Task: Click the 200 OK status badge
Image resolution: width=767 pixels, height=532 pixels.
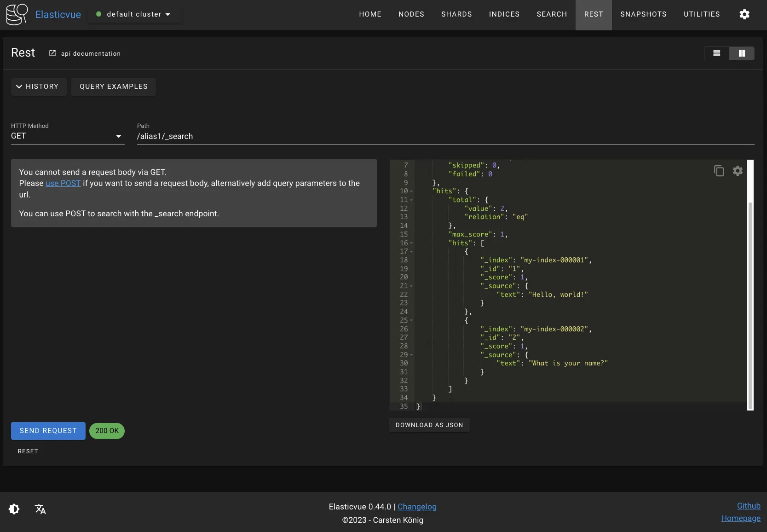Action: click(107, 431)
